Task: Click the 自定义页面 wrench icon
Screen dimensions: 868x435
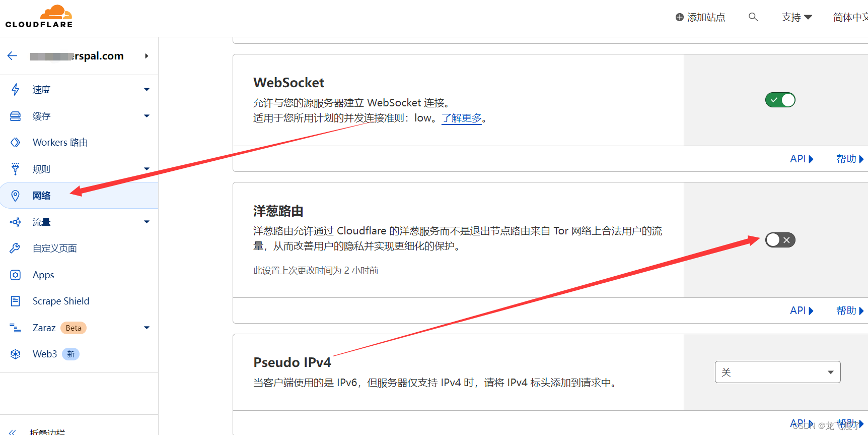Action: pyautogui.click(x=16, y=248)
